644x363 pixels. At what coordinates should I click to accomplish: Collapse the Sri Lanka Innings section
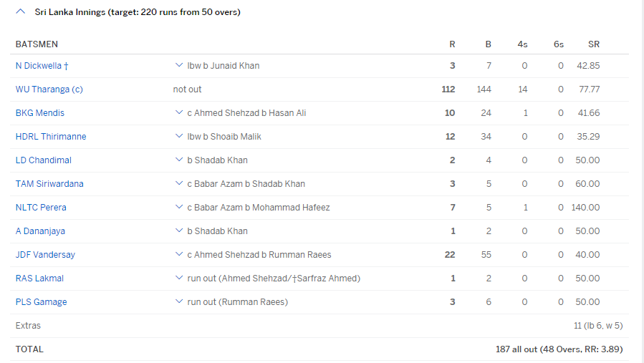coord(20,12)
